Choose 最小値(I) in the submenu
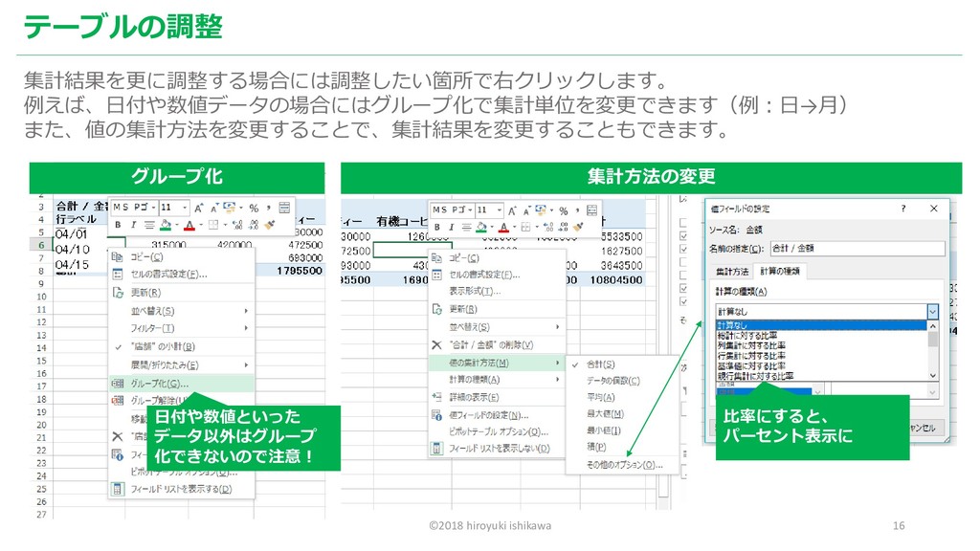The height and width of the screenshot is (551, 980). (x=622, y=430)
